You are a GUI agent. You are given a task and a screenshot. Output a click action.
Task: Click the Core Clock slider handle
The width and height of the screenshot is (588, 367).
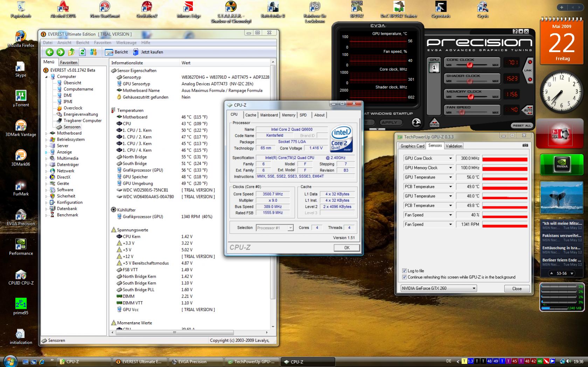[470, 65]
